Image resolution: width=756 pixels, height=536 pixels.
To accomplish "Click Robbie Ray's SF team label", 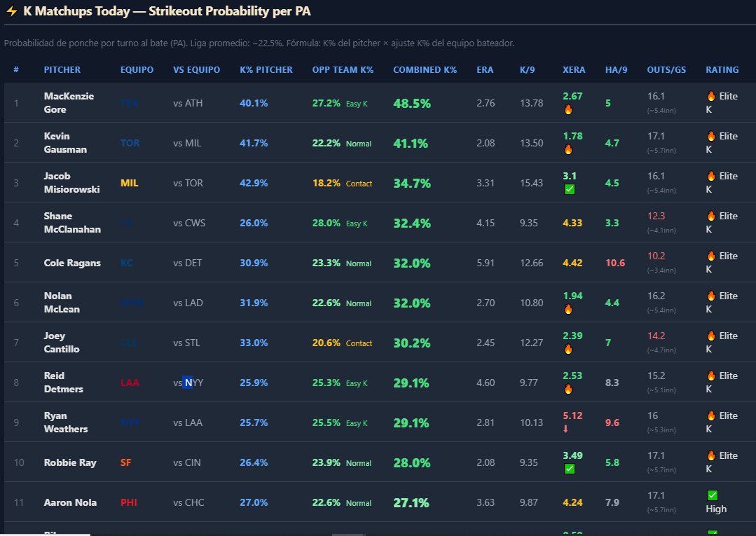I will click(126, 462).
